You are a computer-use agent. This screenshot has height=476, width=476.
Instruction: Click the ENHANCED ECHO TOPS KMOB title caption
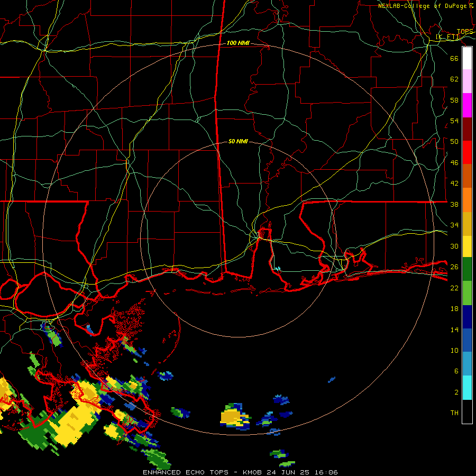(240, 472)
